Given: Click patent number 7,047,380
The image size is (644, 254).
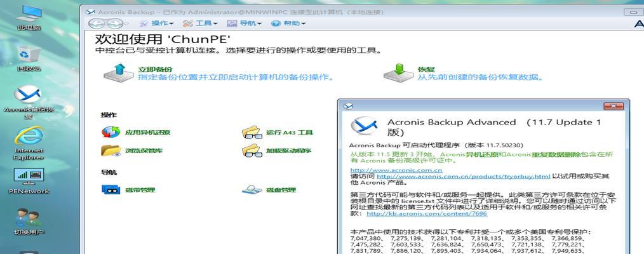Looking at the screenshot, I should 365,237.
